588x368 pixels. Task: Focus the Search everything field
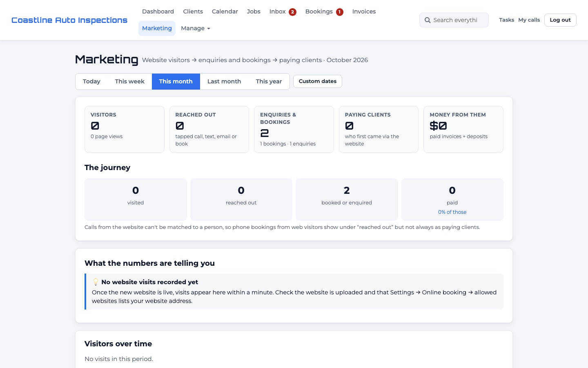[x=454, y=20]
